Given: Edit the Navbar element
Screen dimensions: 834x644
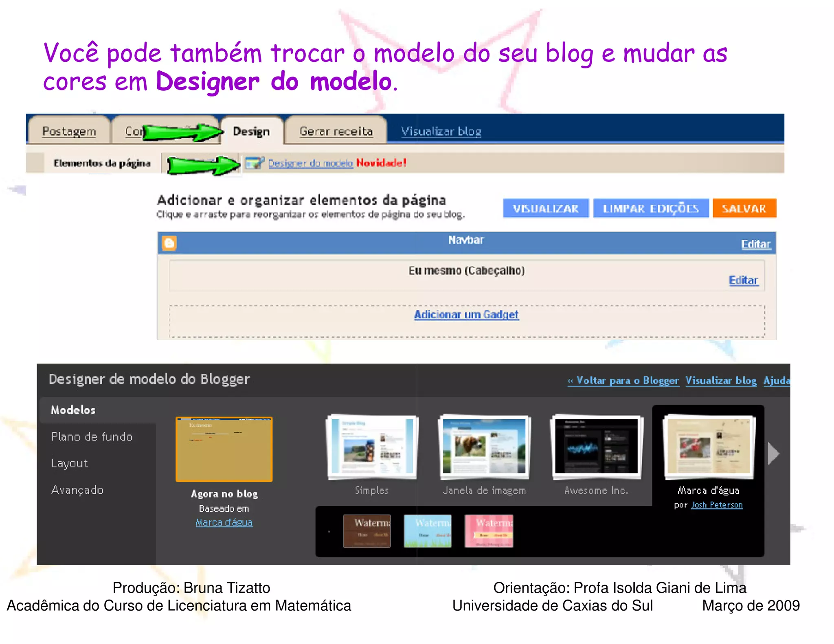Looking at the screenshot, I should (x=756, y=244).
